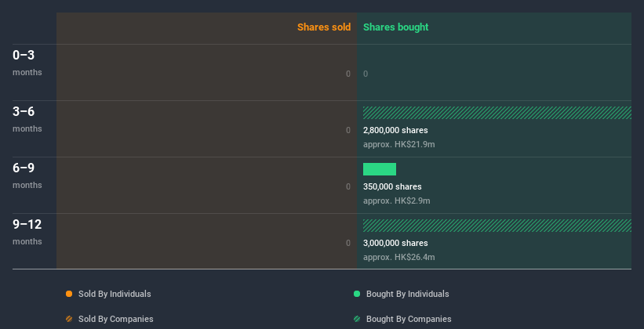Click the approx. HK$21.9m amount
644x329 pixels.
pos(398,144)
